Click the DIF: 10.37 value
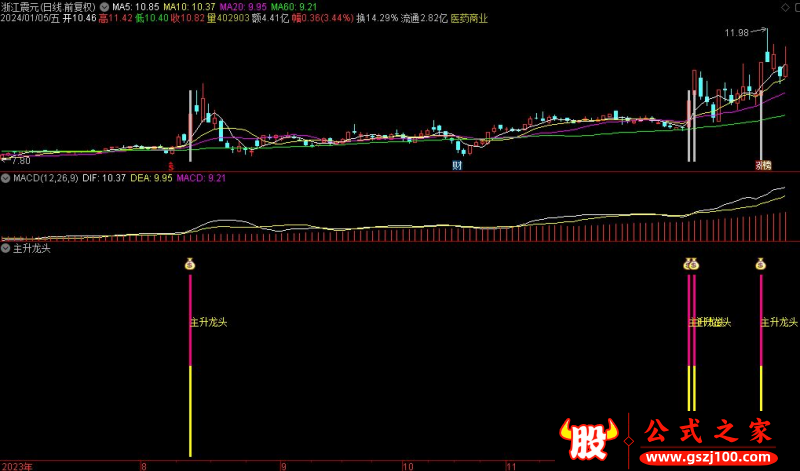Screen dimensions: 800x471 104,178
